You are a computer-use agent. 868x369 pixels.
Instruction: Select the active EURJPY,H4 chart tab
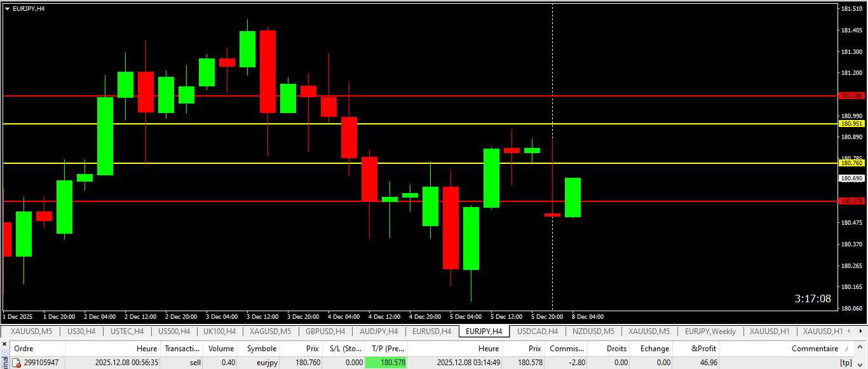click(484, 332)
